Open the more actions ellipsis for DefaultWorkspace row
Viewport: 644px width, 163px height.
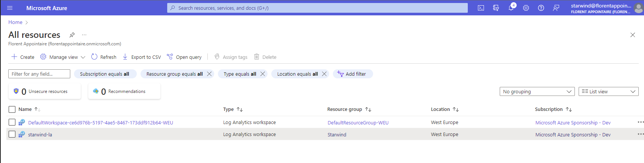click(641, 122)
